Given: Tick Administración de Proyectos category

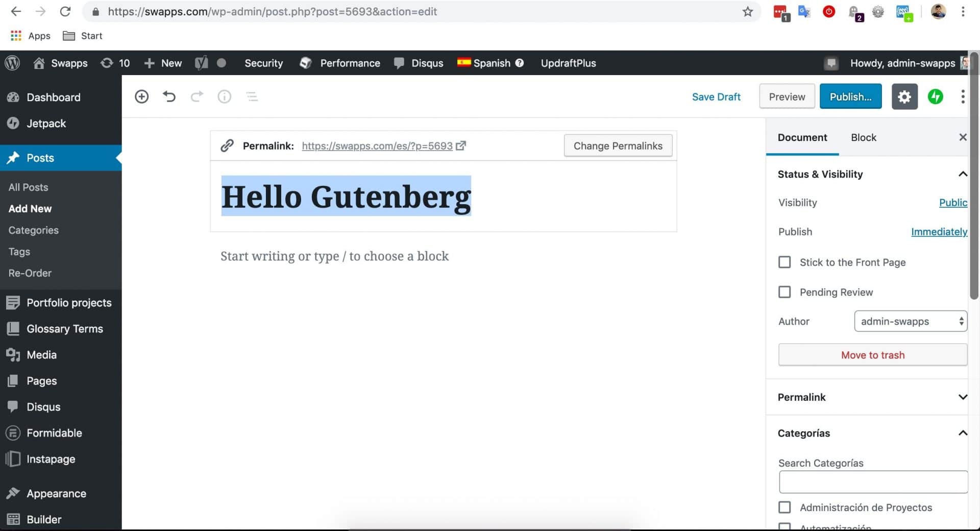Looking at the screenshot, I should pyautogui.click(x=785, y=508).
